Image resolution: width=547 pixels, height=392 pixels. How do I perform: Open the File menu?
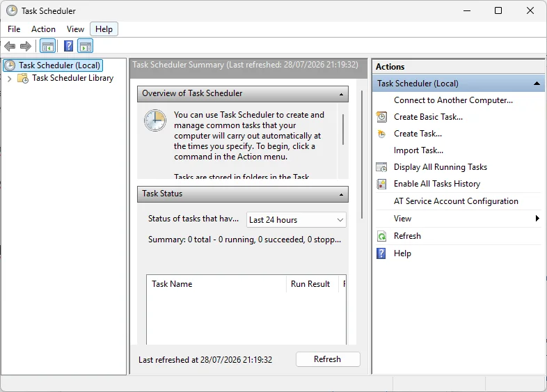pos(14,29)
